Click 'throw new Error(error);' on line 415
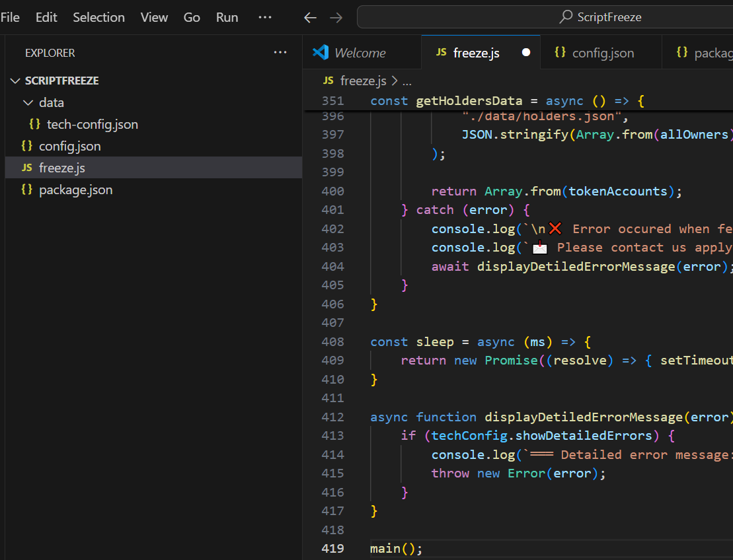Viewport: 733px width, 560px height. pyautogui.click(x=518, y=473)
